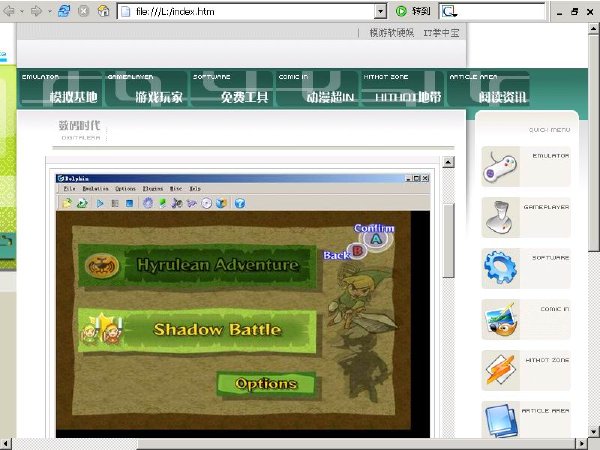600x450 pixels.
Task: Open the Gameplayer joystick icon in quick menu
Action: coord(501,217)
